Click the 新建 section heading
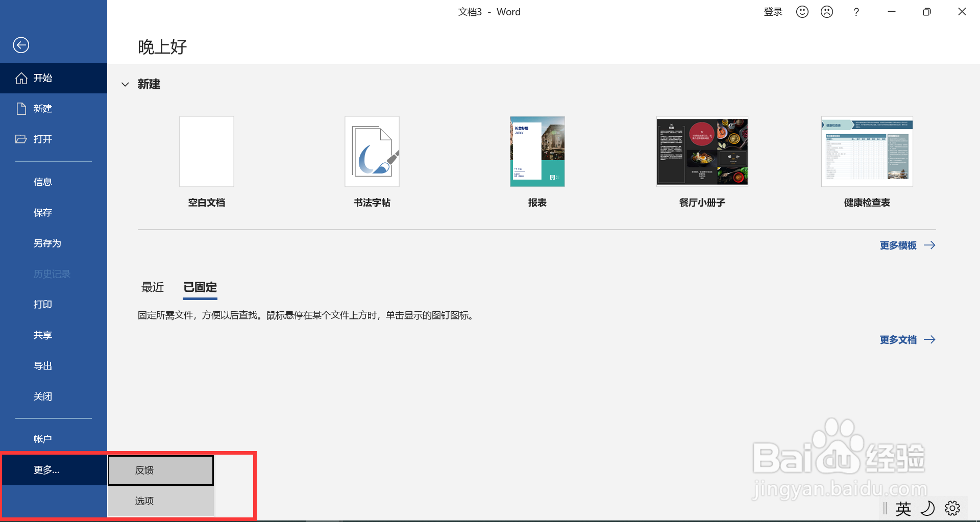Image resolution: width=980 pixels, height=522 pixels. click(149, 84)
